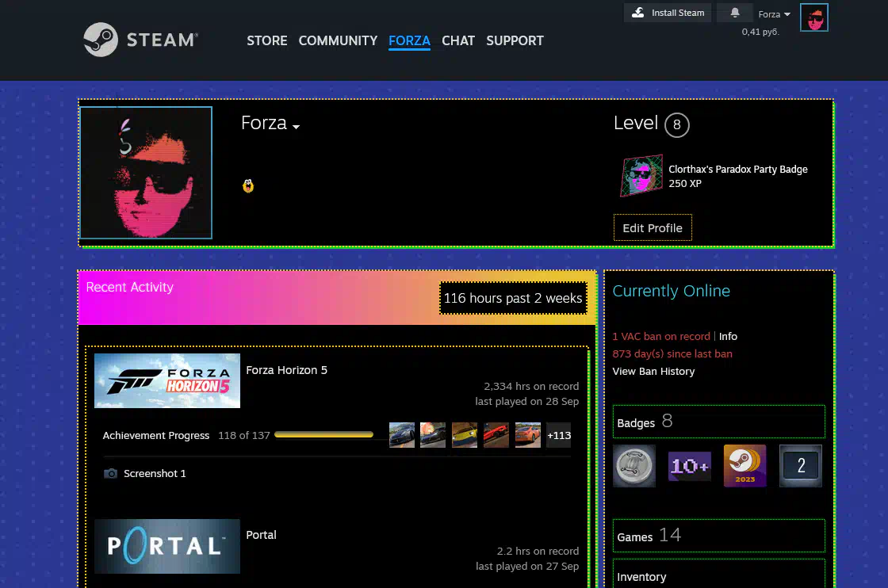Expand the Forza persona name dropdown arrow
Image resolution: width=888 pixels, height=588 pixels.
pos(297,127)
